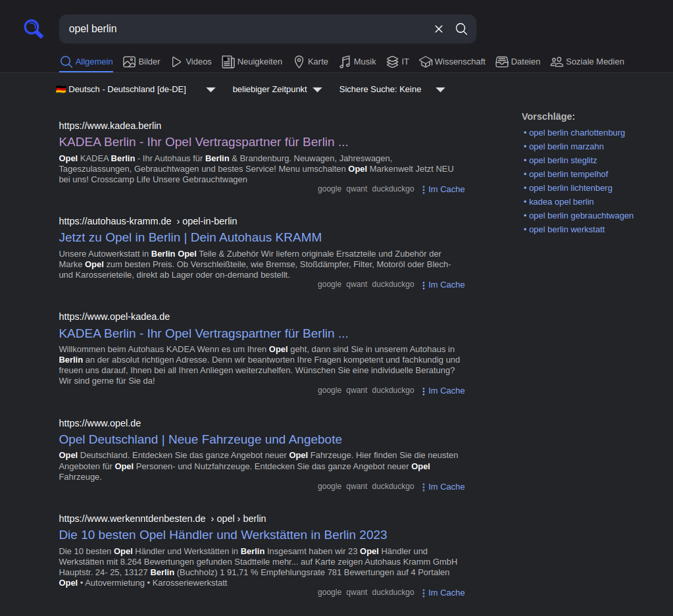673x616 pixels.
Task: Select the Soziale Medien tab
Action: coord(587,62)
